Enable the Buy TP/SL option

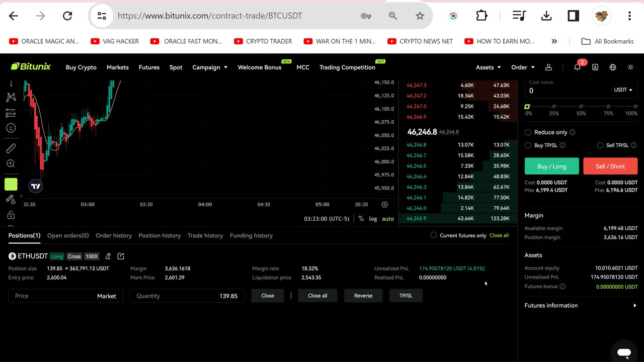pos(528,145)
